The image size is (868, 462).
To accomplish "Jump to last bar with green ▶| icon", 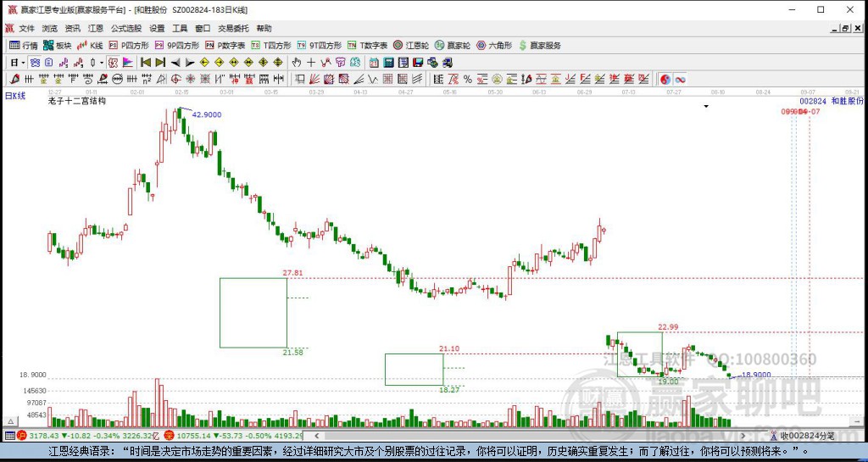I will click(x=160, y=63).
